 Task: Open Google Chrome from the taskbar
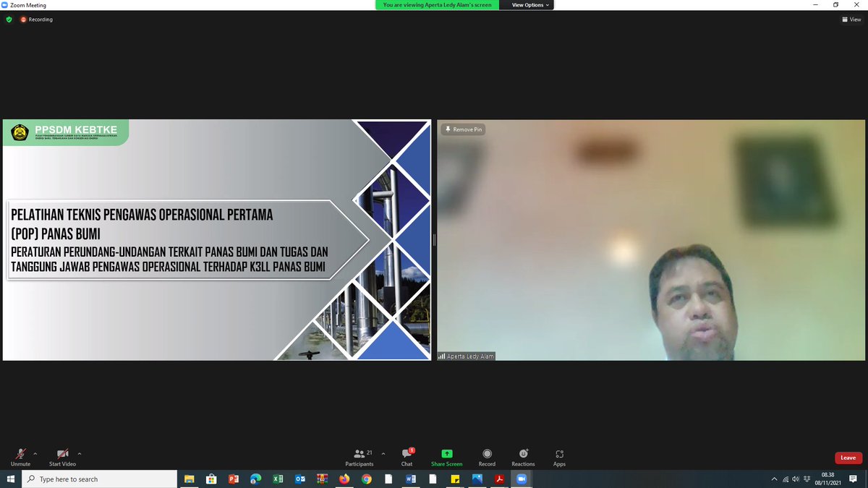coord(367,479)
